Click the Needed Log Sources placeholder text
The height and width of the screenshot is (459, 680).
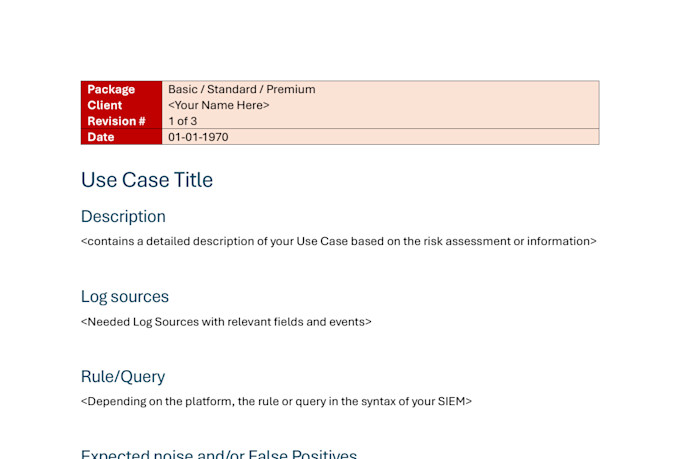[226, 322]
